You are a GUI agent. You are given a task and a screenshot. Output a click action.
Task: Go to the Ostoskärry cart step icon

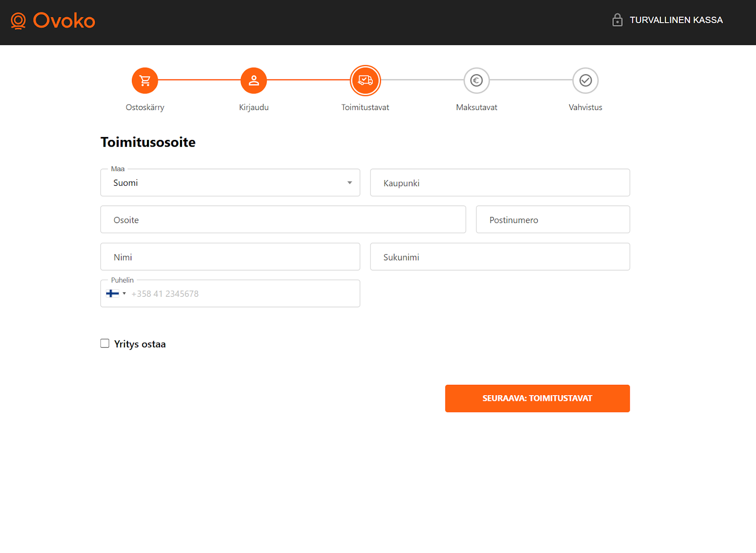[x=145, y=80]
